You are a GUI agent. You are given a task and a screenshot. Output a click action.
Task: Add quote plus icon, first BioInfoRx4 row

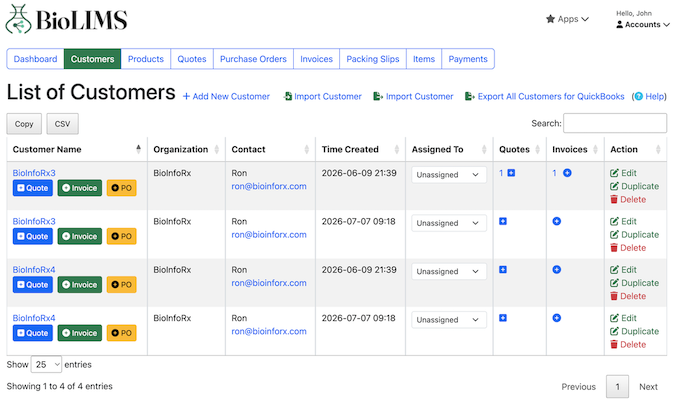click(x=503, y=270)
